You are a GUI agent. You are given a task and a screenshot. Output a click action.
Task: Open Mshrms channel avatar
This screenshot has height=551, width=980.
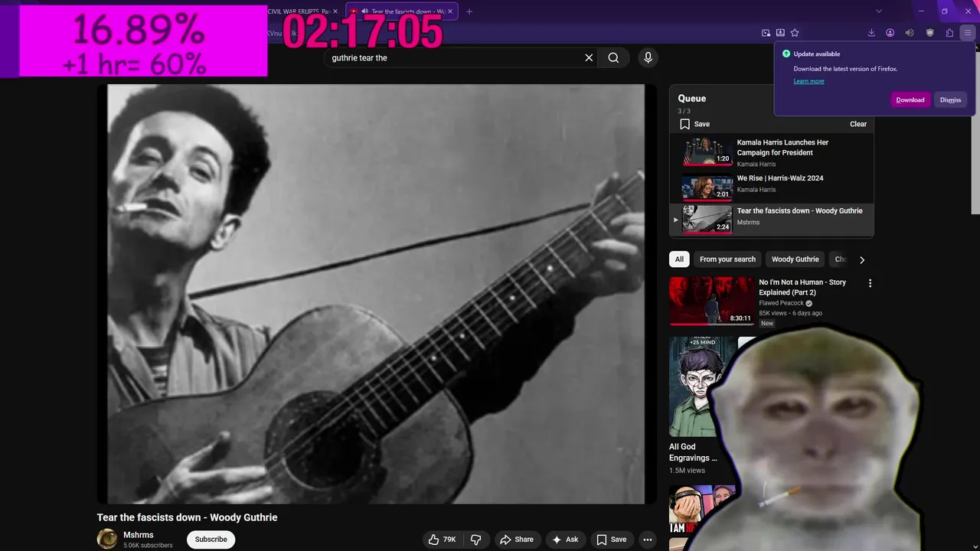pyautogui.click(x=107, y=539)
